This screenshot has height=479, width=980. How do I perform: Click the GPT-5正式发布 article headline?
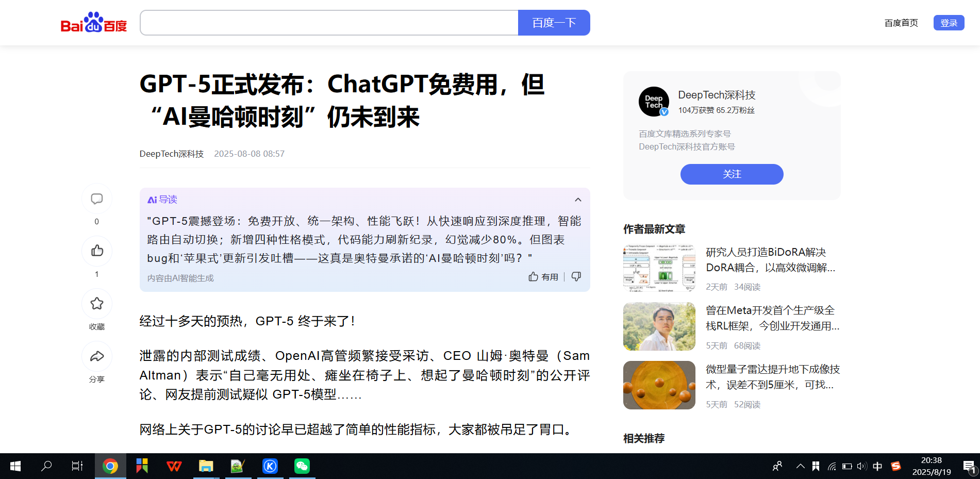coord(342,101)
